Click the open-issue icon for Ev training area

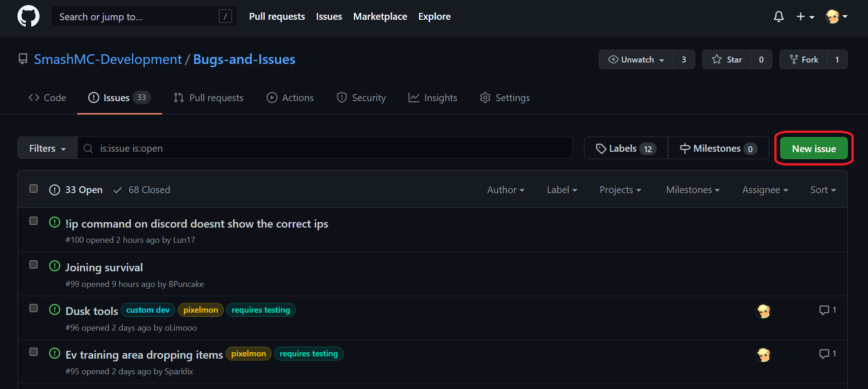(x=55, y=354)
